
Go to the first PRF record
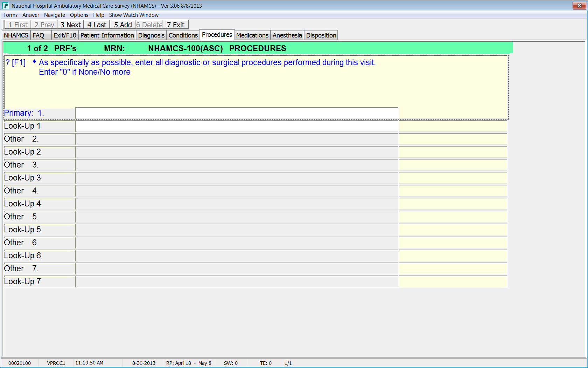tap(18, 25)
